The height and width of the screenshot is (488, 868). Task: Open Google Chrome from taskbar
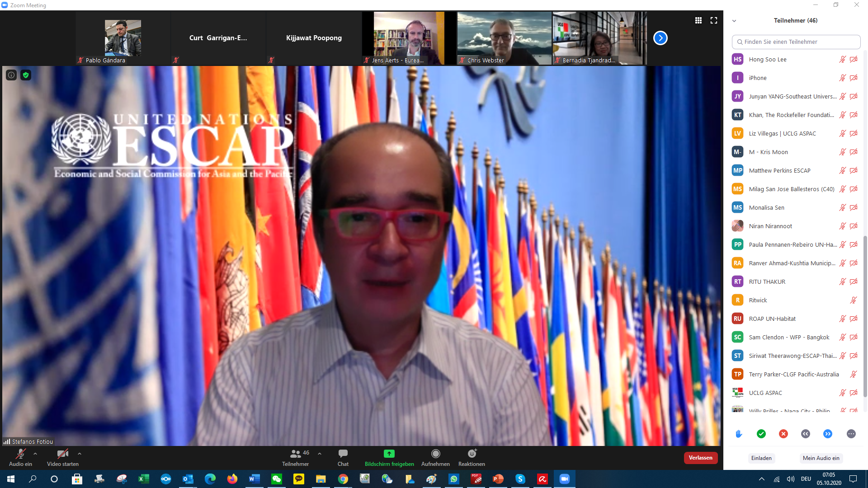pyautogui.click(x=343, y=479)
